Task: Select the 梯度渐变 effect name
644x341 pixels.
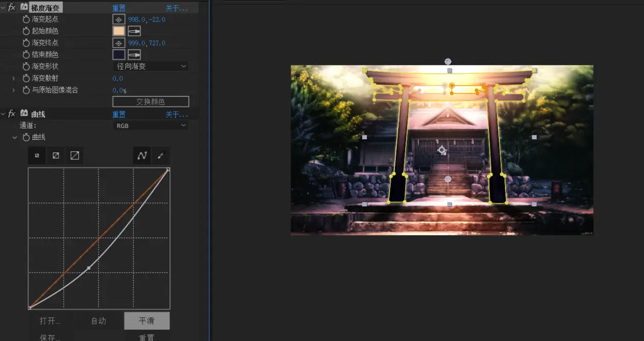Action: [46, 8]
